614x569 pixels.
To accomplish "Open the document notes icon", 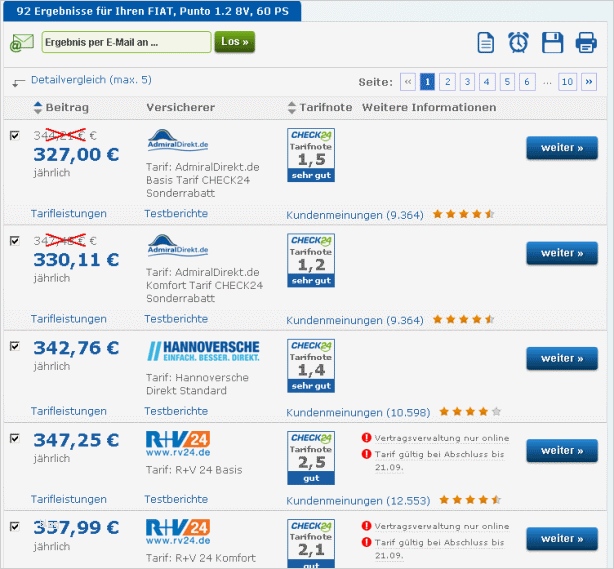I will point(486,42).
